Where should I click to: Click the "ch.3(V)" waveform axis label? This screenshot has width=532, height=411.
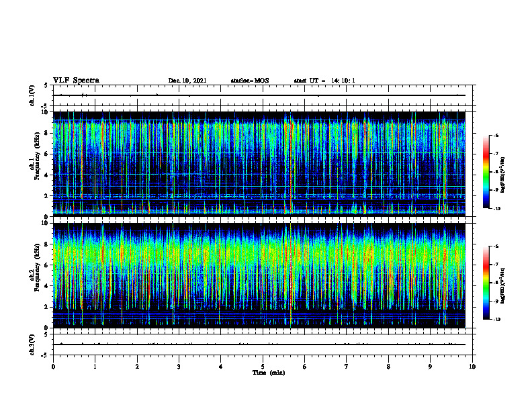point(32,345)
